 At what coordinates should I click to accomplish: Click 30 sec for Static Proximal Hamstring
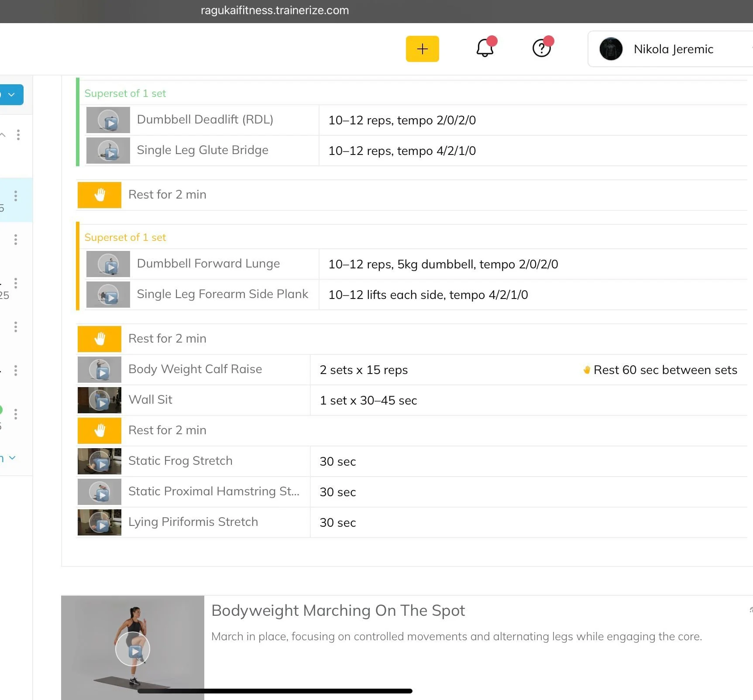pos(338,492)
